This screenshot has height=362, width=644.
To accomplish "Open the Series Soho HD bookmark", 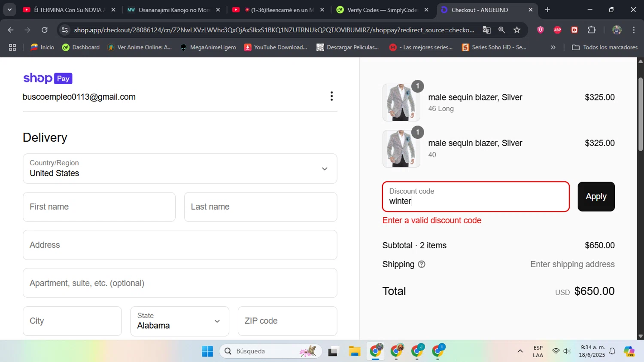I will (x=494, y=48).
